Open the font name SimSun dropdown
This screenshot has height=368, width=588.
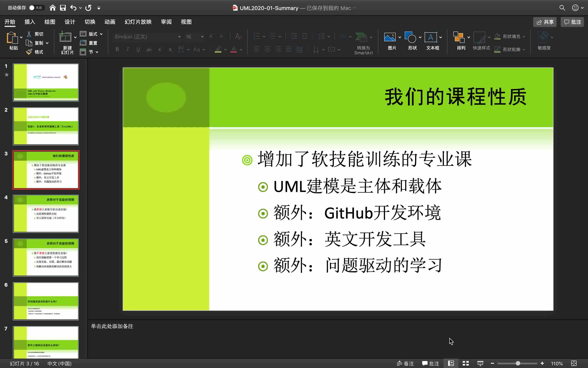tap(179, 37)
